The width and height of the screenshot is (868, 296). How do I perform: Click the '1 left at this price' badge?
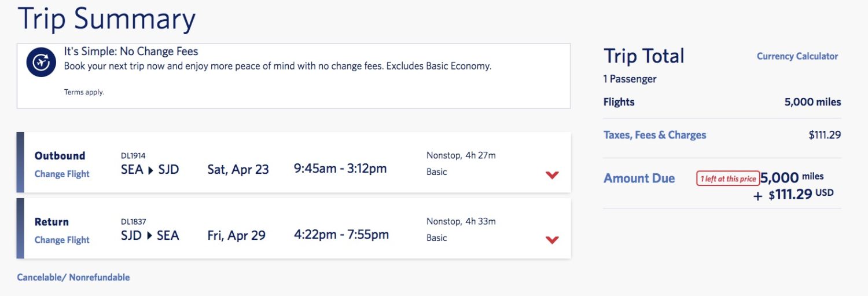[x=728, y=179]
